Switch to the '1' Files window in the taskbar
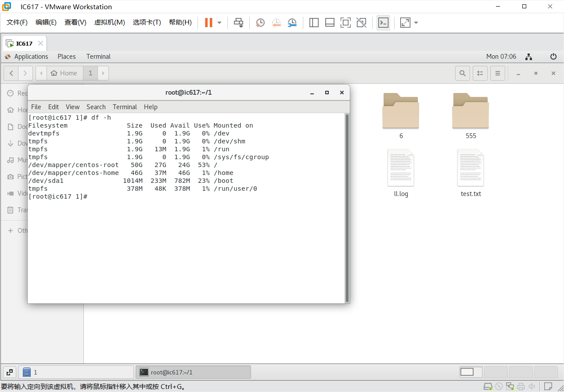This screenshot has height=392, width=564. point(77,372)
